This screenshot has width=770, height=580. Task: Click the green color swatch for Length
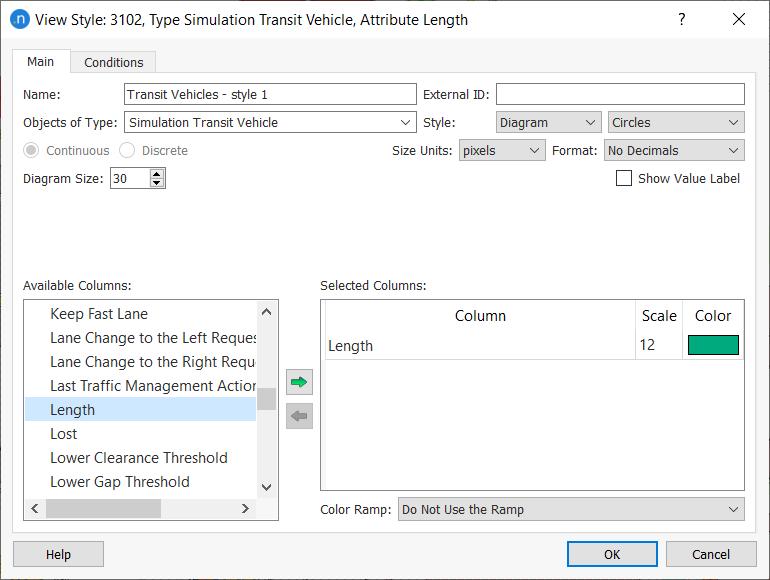(713, 345)
